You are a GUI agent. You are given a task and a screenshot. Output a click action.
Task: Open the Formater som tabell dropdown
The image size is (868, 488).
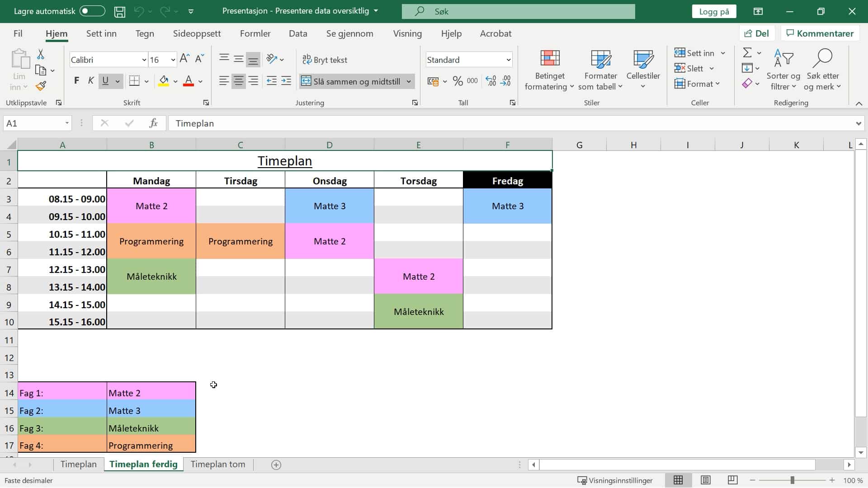point(600,70)
